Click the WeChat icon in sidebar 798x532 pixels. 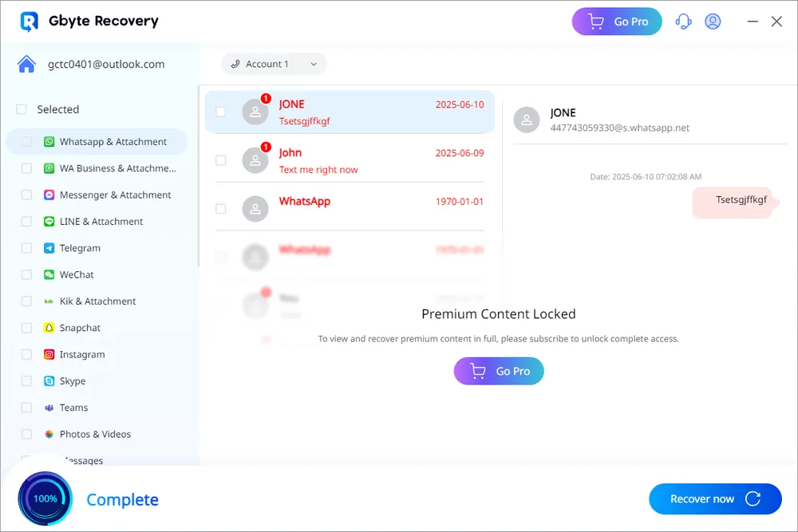coord(49,274)
